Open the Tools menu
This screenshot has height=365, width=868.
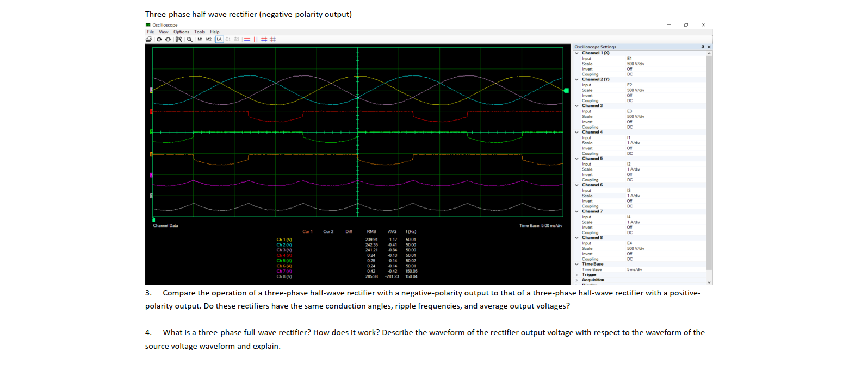click(200, 32)
